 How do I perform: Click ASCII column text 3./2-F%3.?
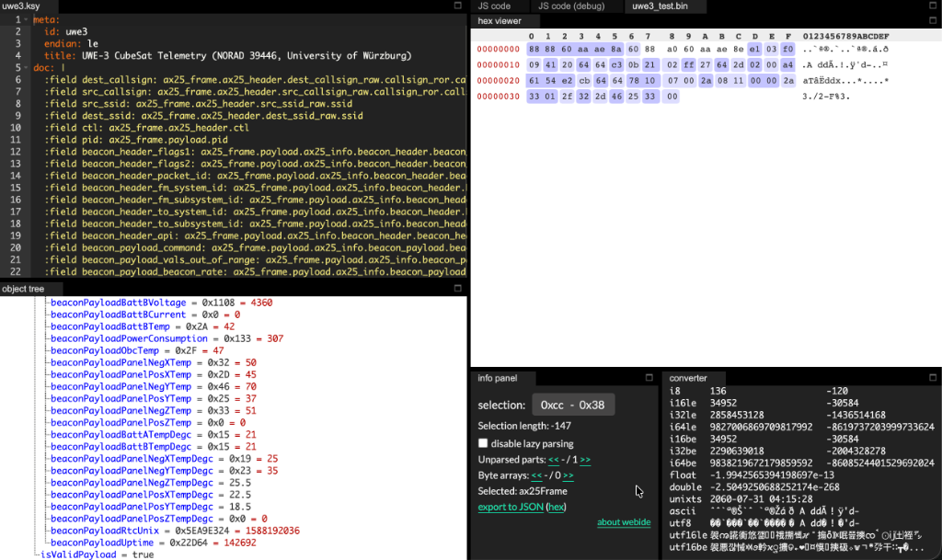click(826, 96)
